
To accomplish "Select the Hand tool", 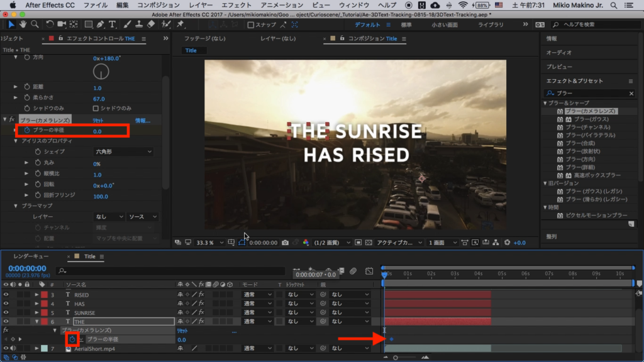I will click(23, 25).
